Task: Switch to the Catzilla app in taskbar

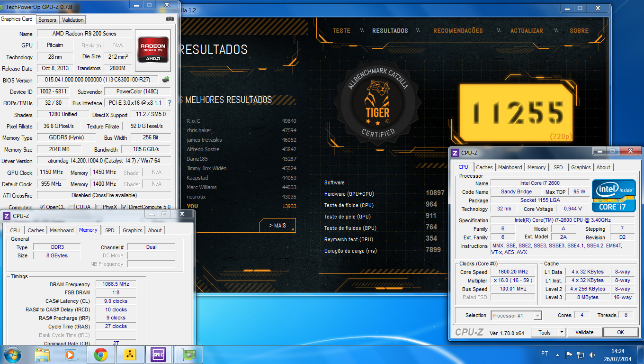Action: tap(129, 355)
